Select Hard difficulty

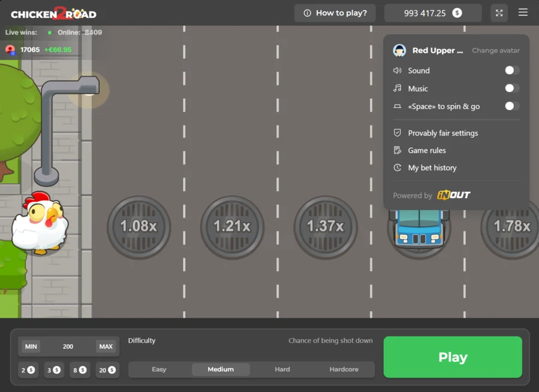[x=282, y=369]
